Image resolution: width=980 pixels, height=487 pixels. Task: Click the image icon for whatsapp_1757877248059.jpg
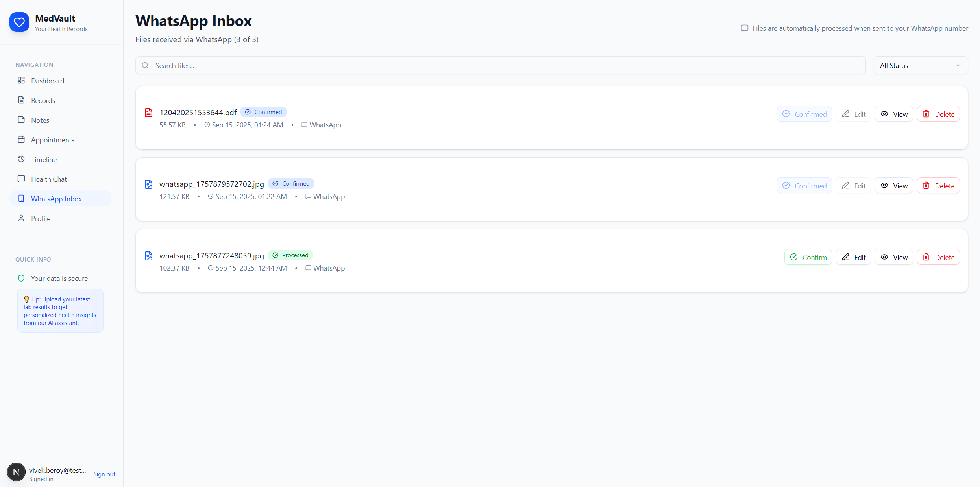click(148, 256)
